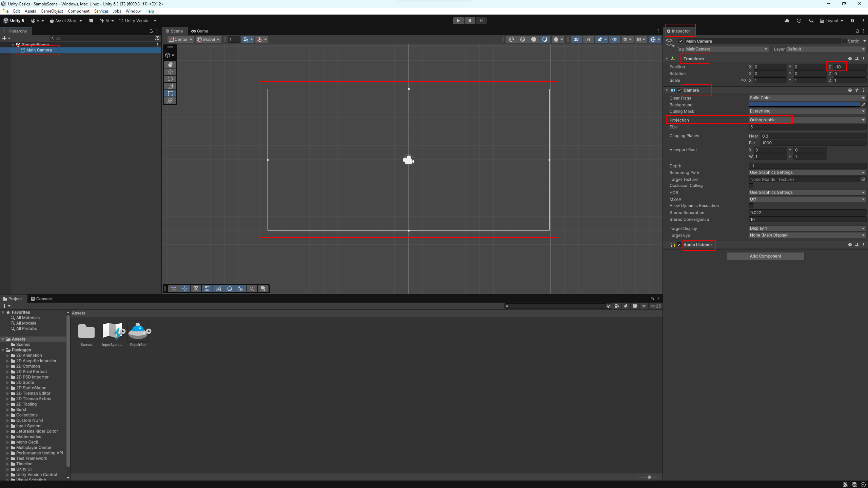Select the Hand view tool

170,64
